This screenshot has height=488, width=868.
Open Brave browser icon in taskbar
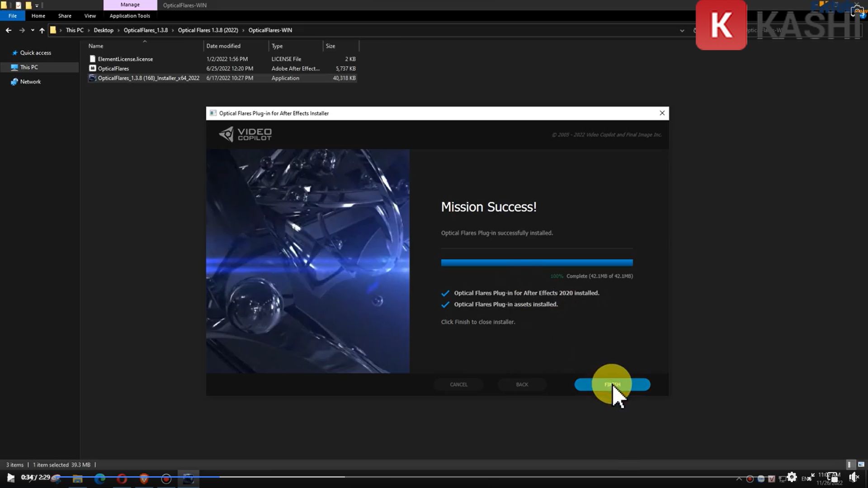(x=144, y=479)
